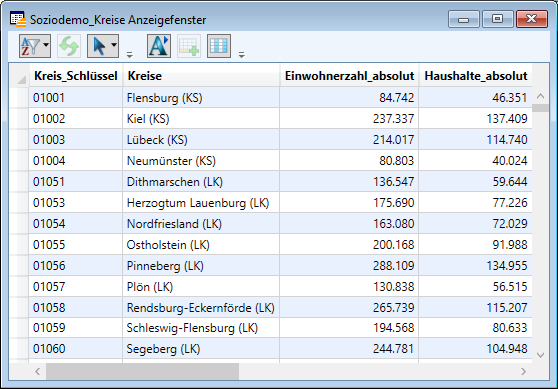Viewport: 558px width, 389px height.
Task: Open the pointer tool dropdown arrow
Action: tap(114, 45)
